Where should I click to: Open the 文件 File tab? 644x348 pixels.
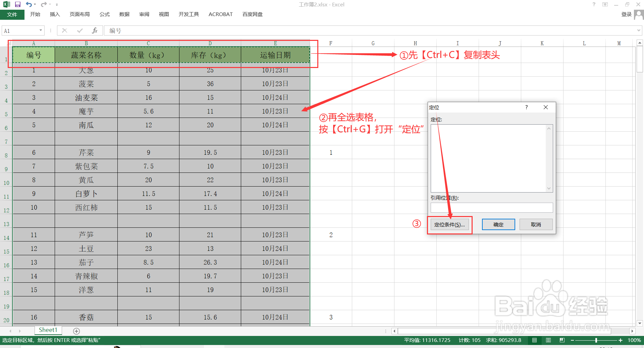click(x=12, y=14)
